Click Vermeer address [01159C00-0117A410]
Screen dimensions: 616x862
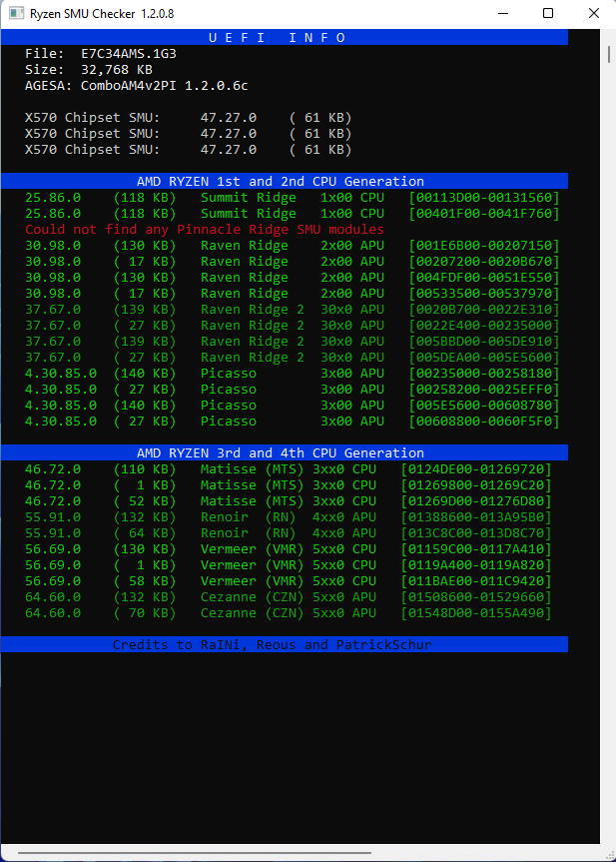pyautogui.click(x=476, y=548)
